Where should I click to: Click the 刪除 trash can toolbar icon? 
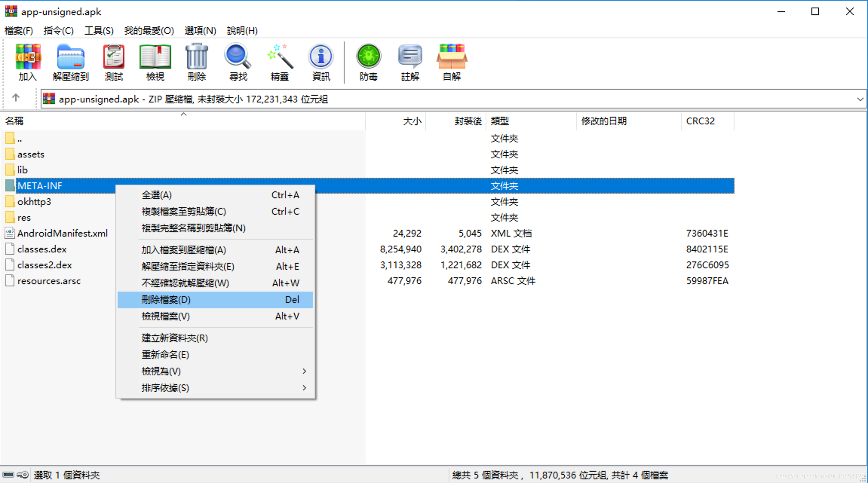pyautogui.click(x=196, y=61)
